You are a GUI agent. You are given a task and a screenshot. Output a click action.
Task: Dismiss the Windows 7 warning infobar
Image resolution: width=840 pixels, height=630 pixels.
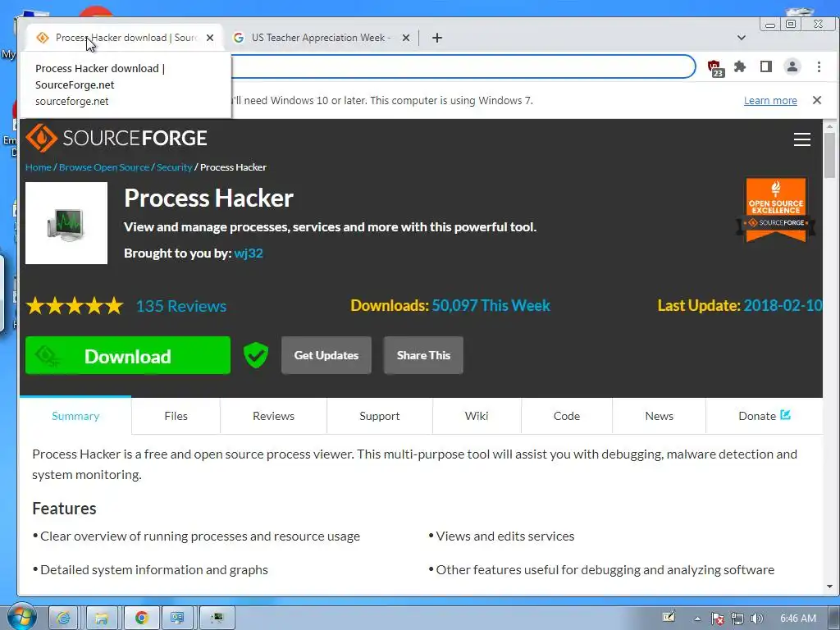tap(816, 100)
